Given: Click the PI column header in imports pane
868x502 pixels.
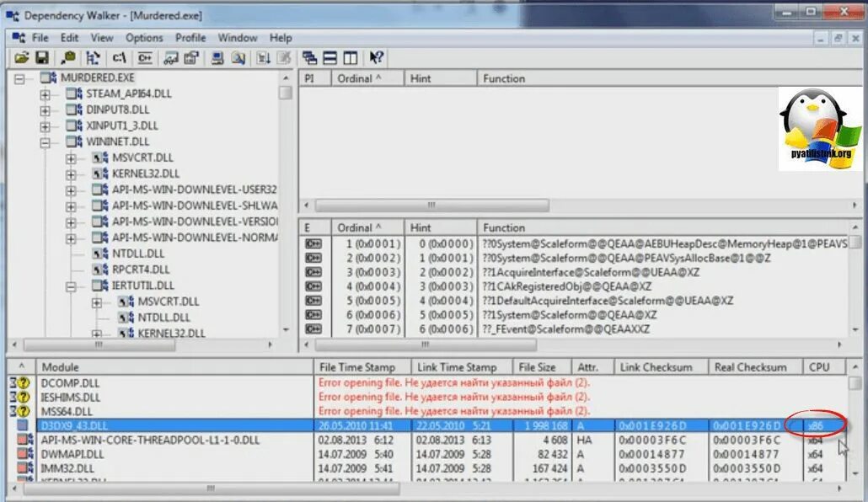Looking at the screenshot, I should (x=315, y=78).
